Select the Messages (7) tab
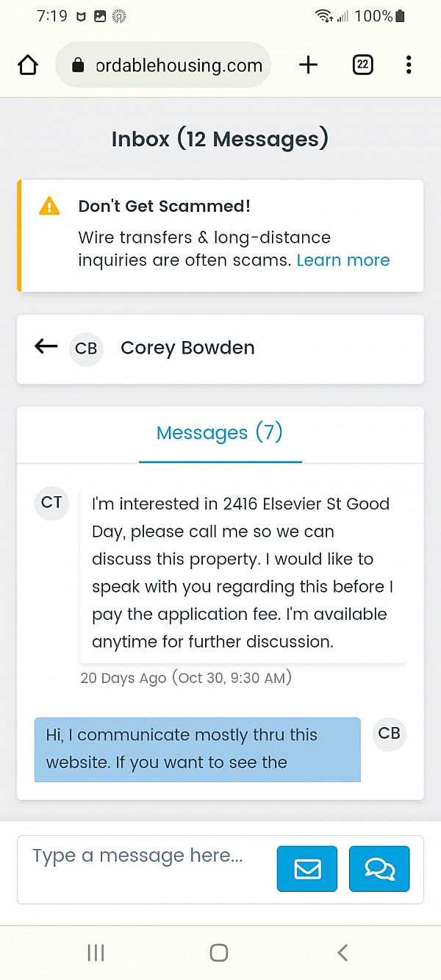The image size is (441, 980). coord(220,433)
